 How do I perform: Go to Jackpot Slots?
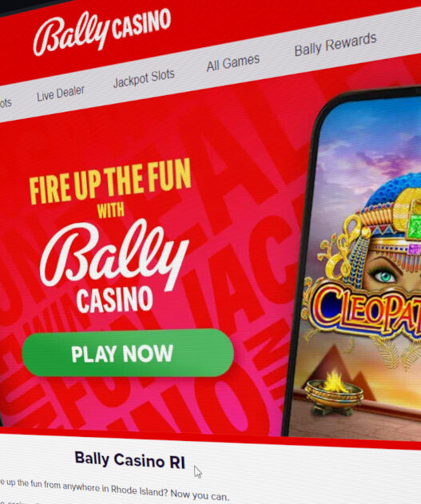pos(144,78)
